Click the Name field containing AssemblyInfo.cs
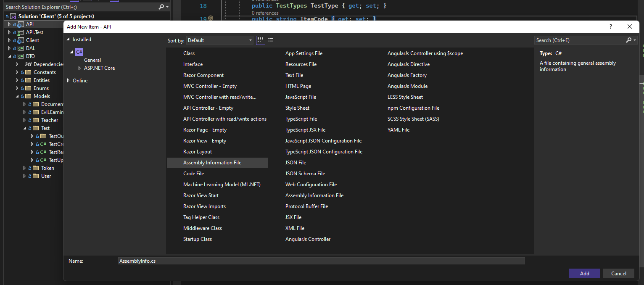Viewport: 644px width, 285px height. (x=321, y=261)
